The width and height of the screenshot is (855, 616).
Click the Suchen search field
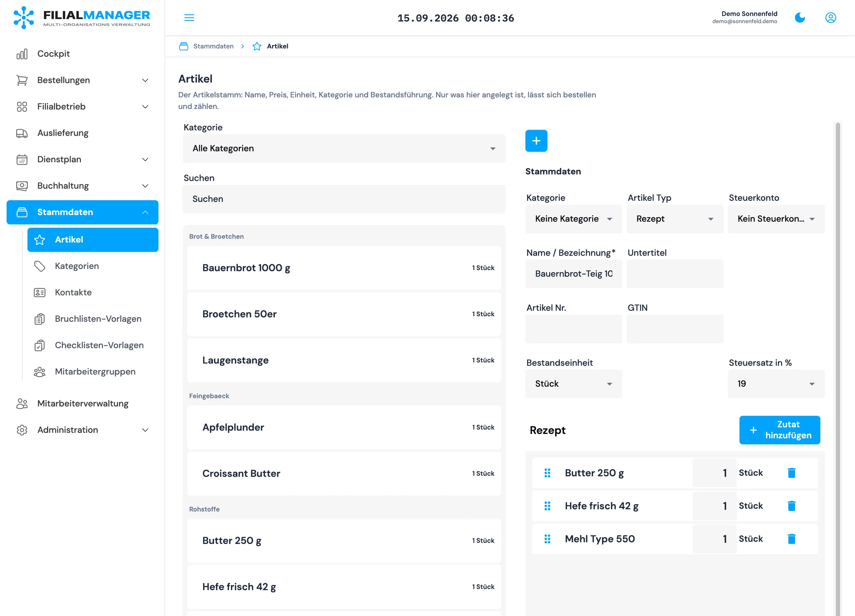[344, 199]
